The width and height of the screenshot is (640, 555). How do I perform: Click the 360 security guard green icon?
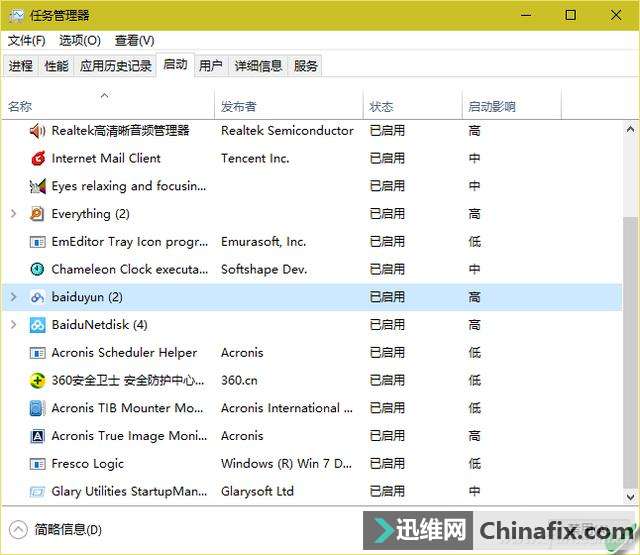tap(38, 380)
